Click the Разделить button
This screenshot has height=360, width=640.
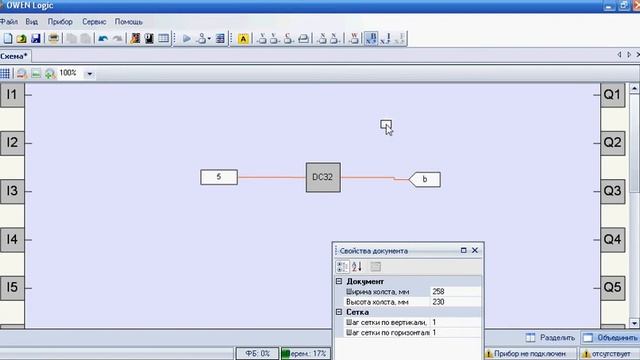click(x=551, y=338)
